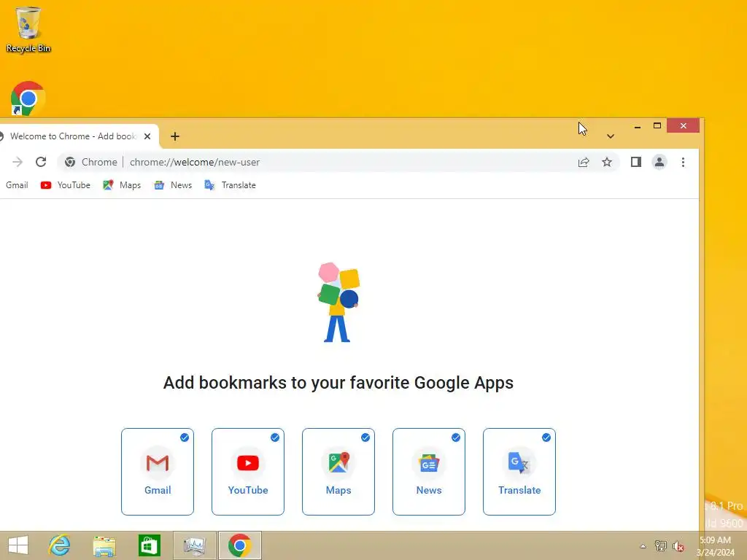The width and height of the screenshot is (747, 560).
Task: Click the forward navigation arrow
Action: tap(18, 162)
